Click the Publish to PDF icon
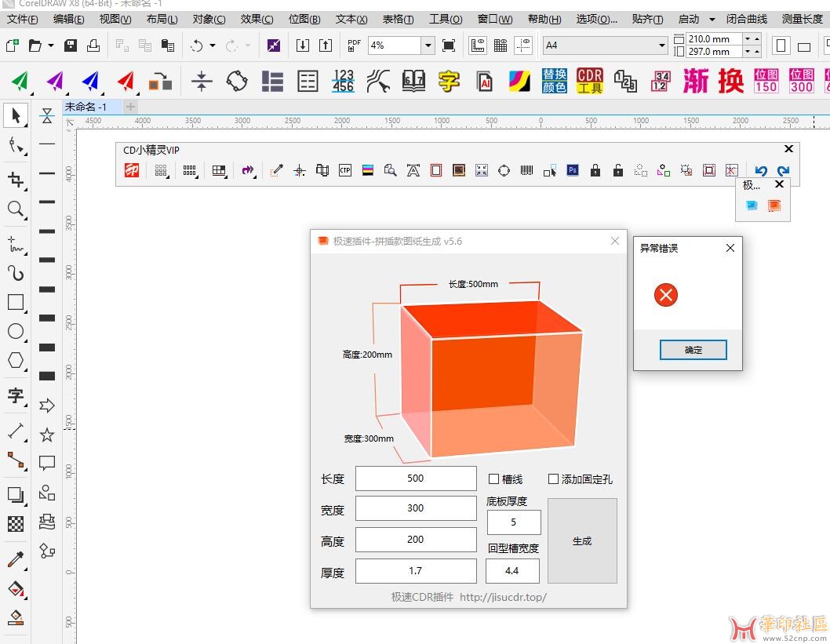Image resolution: width=830 pixels, height=644 pixels. click(354, 45)
